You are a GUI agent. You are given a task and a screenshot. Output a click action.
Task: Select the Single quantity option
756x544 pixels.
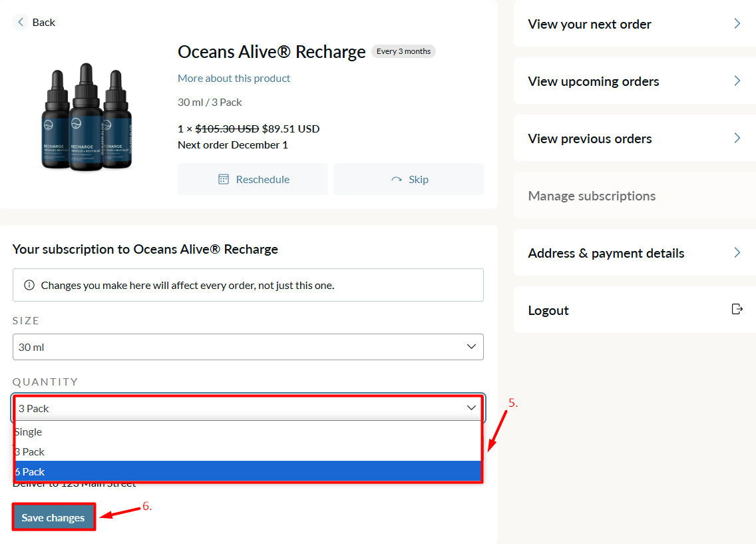point(248,431)
